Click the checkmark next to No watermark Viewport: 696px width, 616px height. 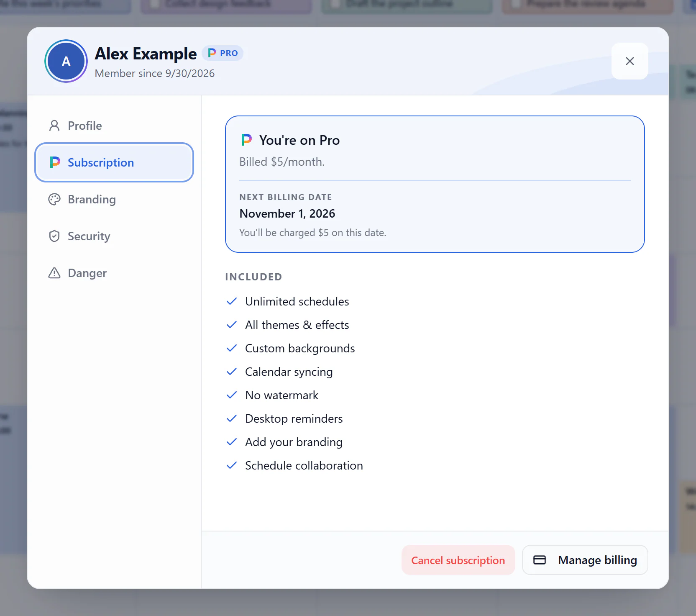coord(232,395)
